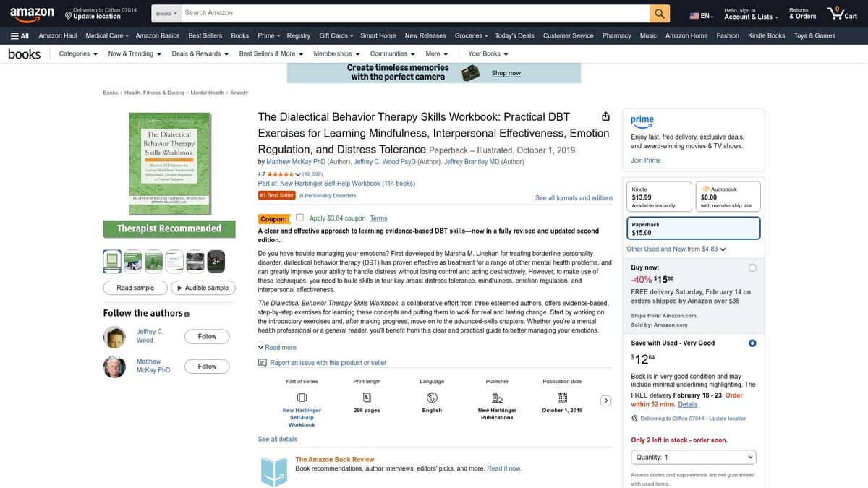Click the share icon next to the title
Image resolution: width=868 pixels, height=488 pixels.
point(605,116)
